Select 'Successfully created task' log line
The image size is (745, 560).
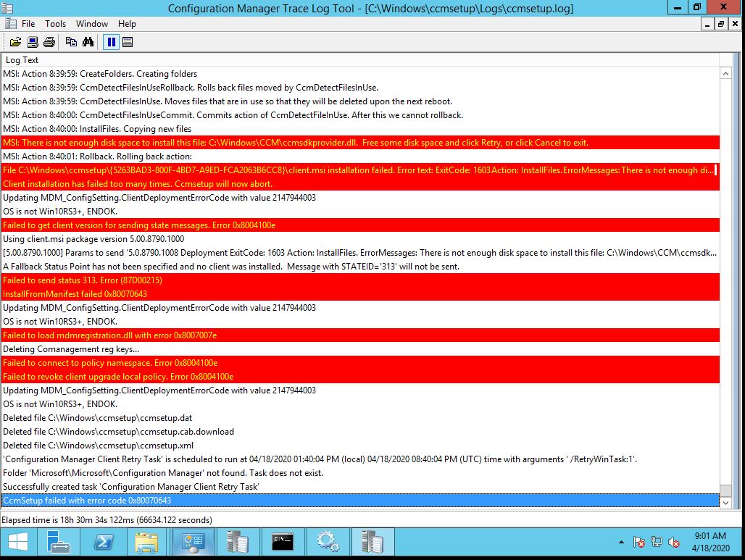360,487
